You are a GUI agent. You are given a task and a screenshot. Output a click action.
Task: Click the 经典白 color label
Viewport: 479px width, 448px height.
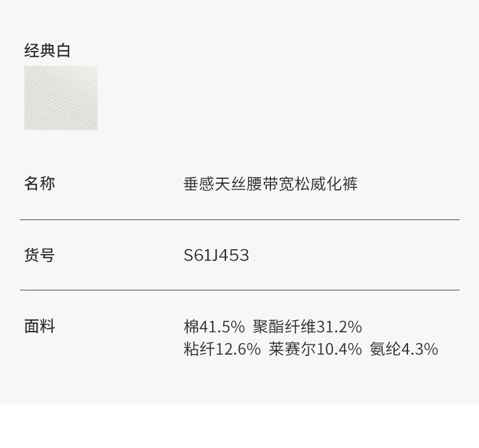pos(47,50)
